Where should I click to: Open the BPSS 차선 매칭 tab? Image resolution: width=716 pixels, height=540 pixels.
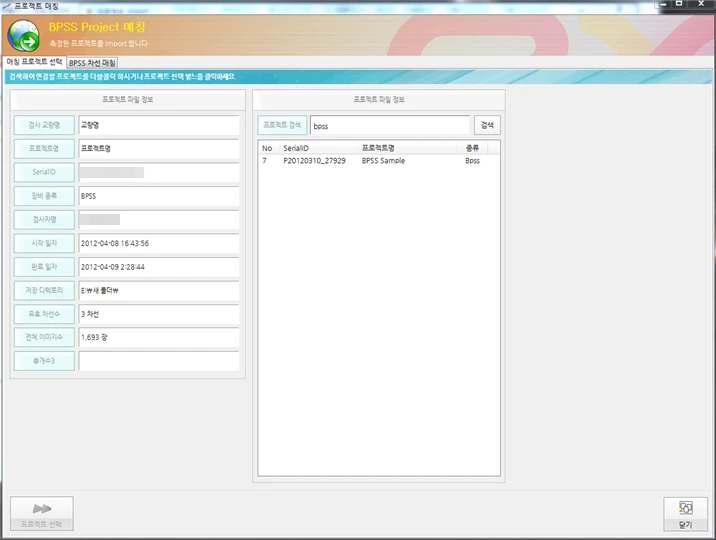pos(92,63)
